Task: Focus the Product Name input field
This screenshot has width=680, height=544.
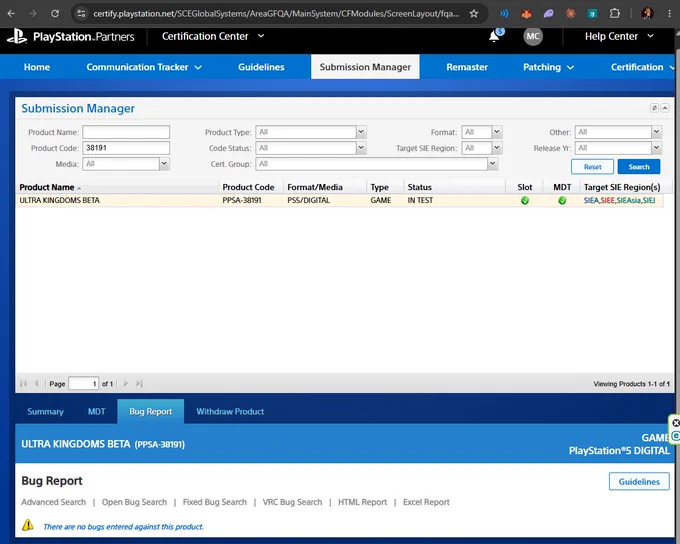Action: 126,132
